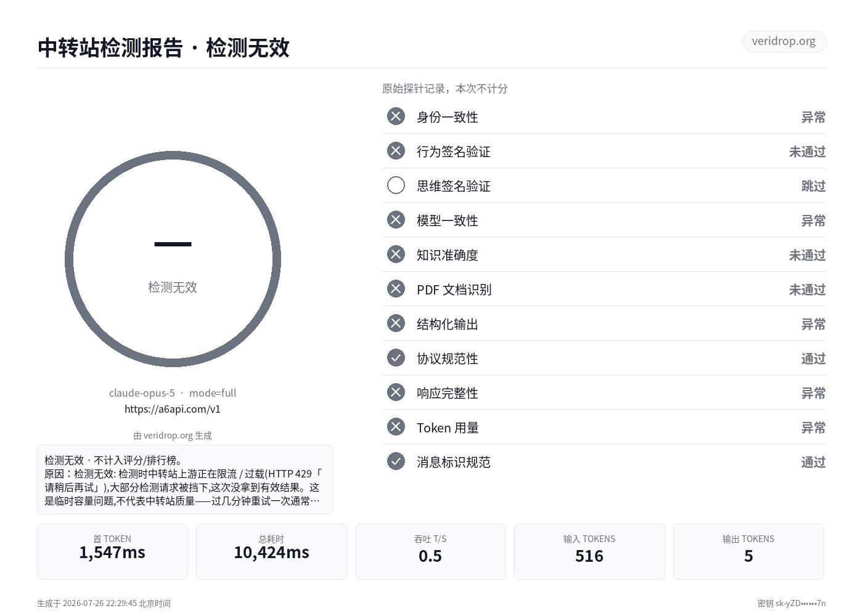Click the X icon beside 身份一致性
Screen dimensions: 863x616
(396, 116)
